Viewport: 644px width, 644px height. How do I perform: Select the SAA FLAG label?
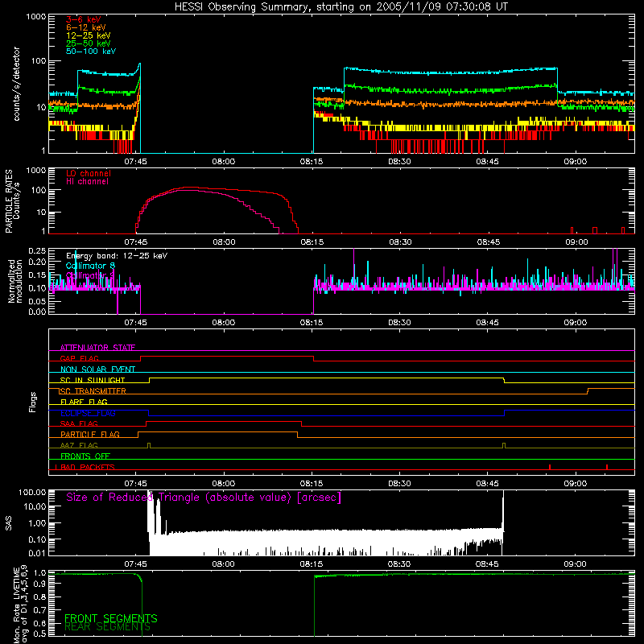pyautogui.click(x=79, y=423)
